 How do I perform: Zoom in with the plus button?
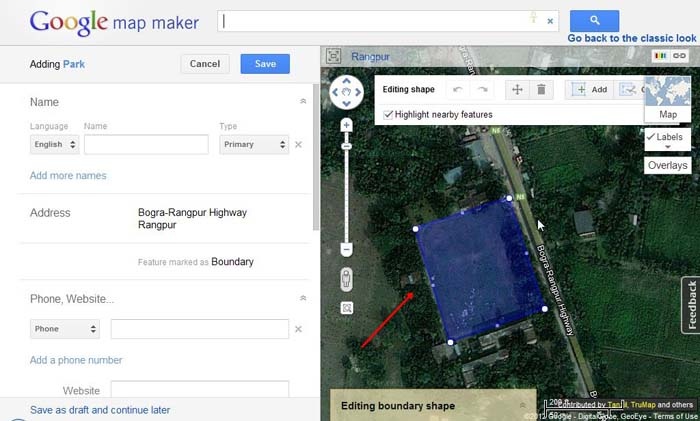(346, 126)
